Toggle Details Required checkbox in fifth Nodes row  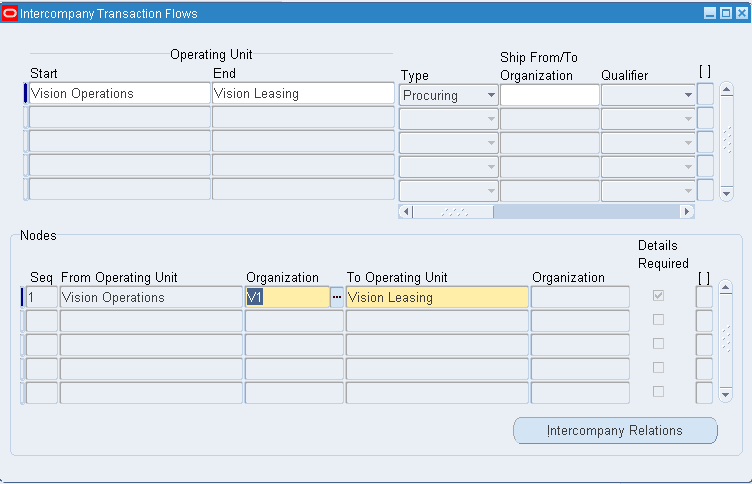coord(658,391)
